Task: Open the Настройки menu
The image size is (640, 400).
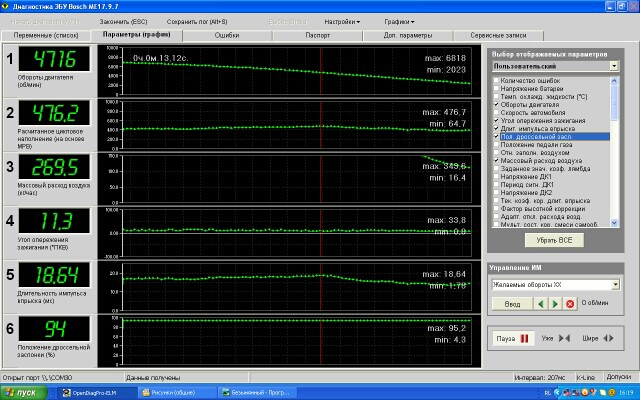Action: (342, 22)
